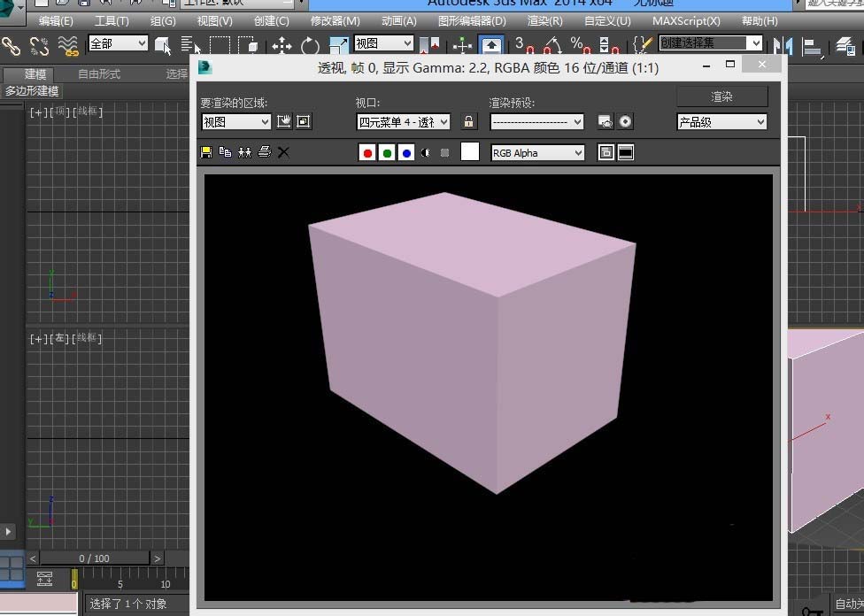864x616 pixels.
Task: Toggle the viewport lock icon
Action: click(x=469, y=122)
